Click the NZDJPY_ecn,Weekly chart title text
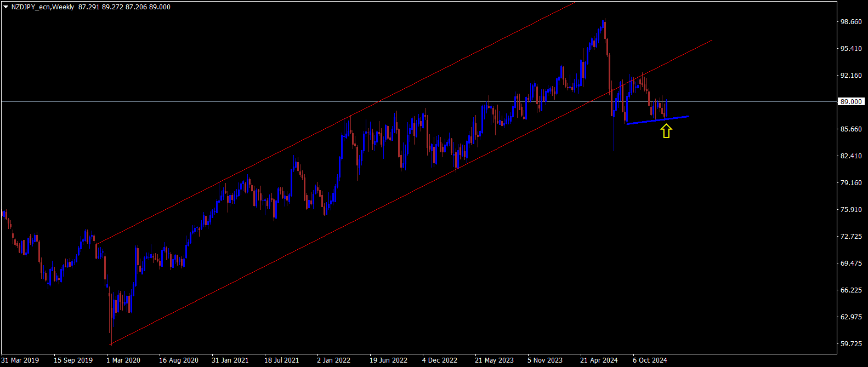Screen dimensions: 868x367 pos(43,7)
